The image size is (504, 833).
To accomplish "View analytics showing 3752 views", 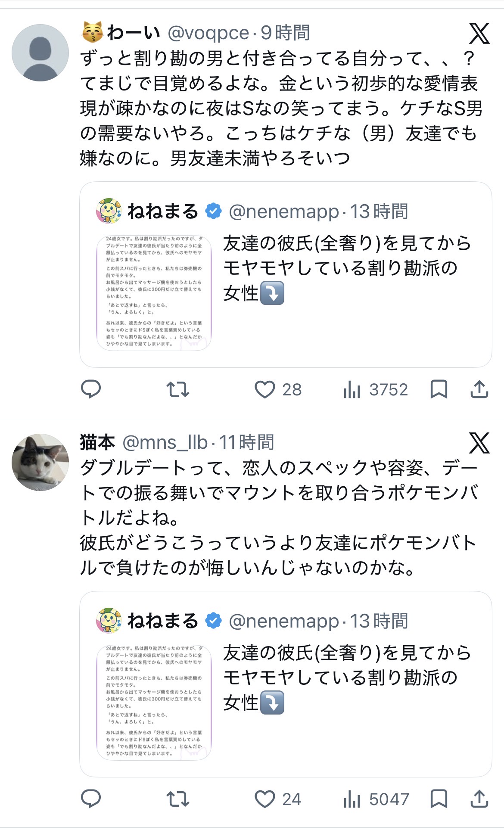I will coord(376,390).
